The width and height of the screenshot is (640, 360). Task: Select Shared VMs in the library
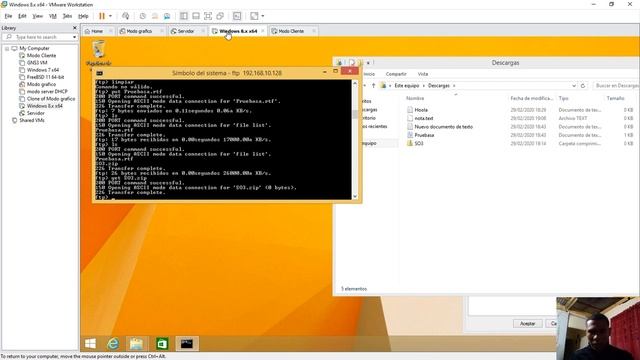(x=31, y=120)
